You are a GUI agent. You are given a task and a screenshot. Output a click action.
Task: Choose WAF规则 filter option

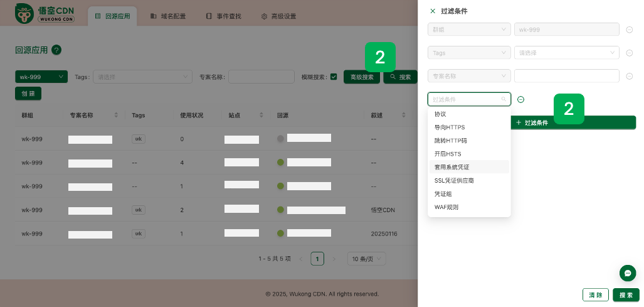446,207
